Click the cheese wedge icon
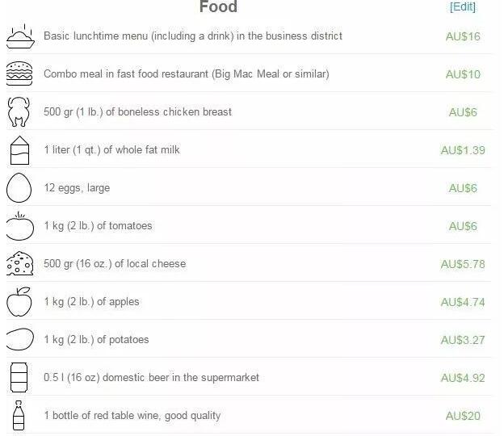The height and width of the screenshot is (436, 504). click(19, 264)
